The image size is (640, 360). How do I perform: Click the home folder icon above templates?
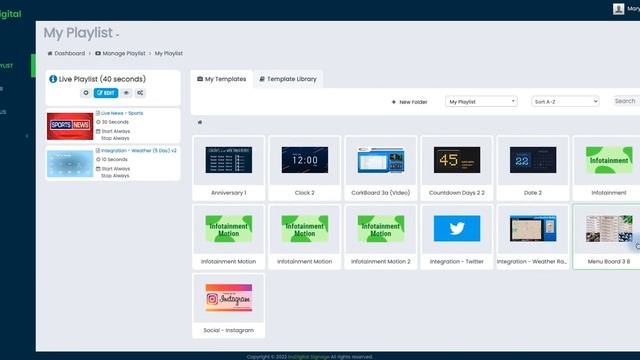(x=200, y=122)
